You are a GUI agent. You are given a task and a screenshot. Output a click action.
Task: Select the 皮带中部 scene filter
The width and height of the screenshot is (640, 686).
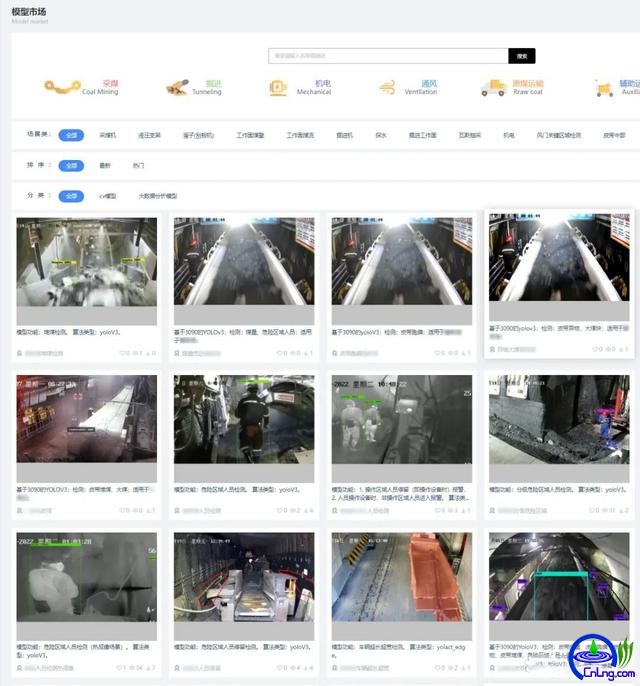[x=614, y=135]
